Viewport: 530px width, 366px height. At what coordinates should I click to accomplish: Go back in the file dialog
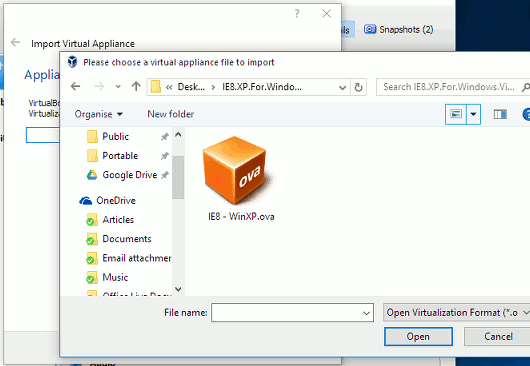click(75, 87)
